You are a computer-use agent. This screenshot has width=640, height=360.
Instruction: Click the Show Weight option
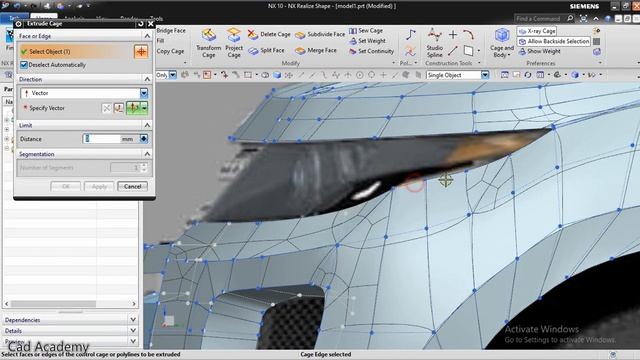pos(540,51)
